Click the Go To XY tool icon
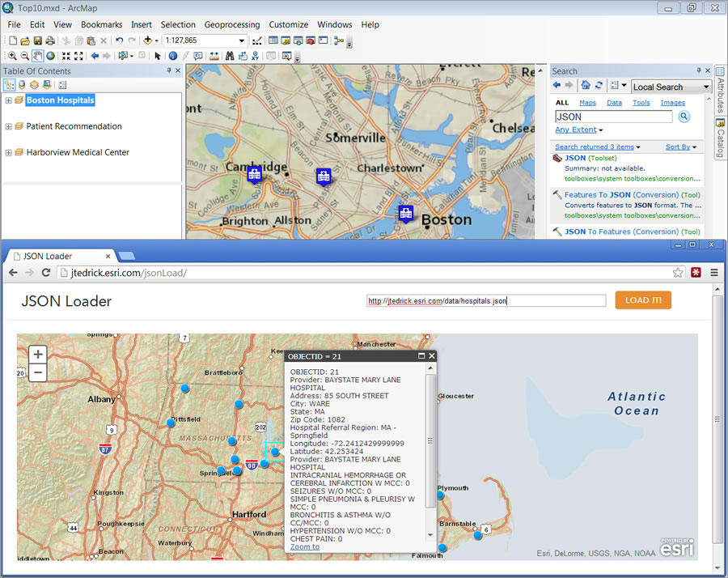This screenshot has width=728, height=578. click(x=255, y=56)
